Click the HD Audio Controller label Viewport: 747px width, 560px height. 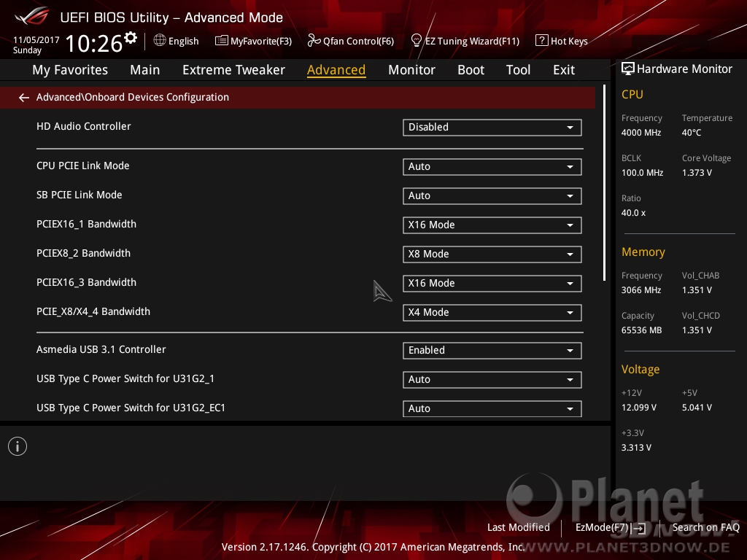83,126
